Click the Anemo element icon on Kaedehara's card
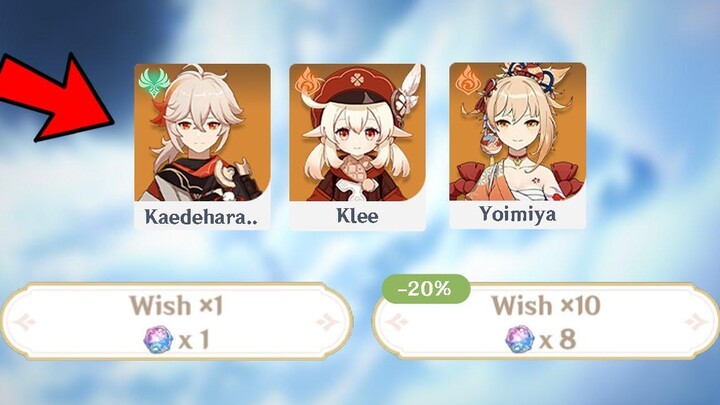720x405 pixels. [x=154, y=83]
